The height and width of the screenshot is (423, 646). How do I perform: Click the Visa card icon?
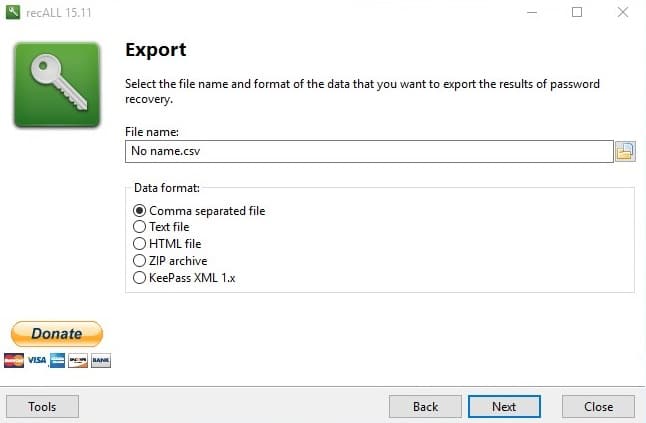coord(37,360)
